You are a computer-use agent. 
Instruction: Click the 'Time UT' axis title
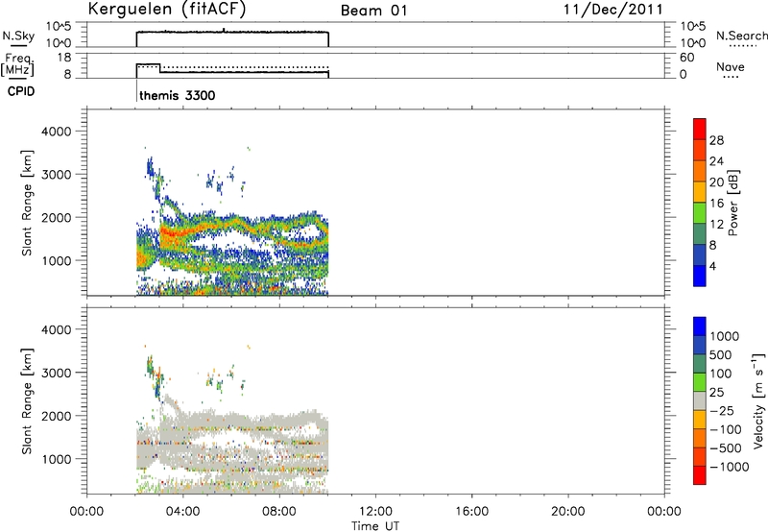coord(375,526)
